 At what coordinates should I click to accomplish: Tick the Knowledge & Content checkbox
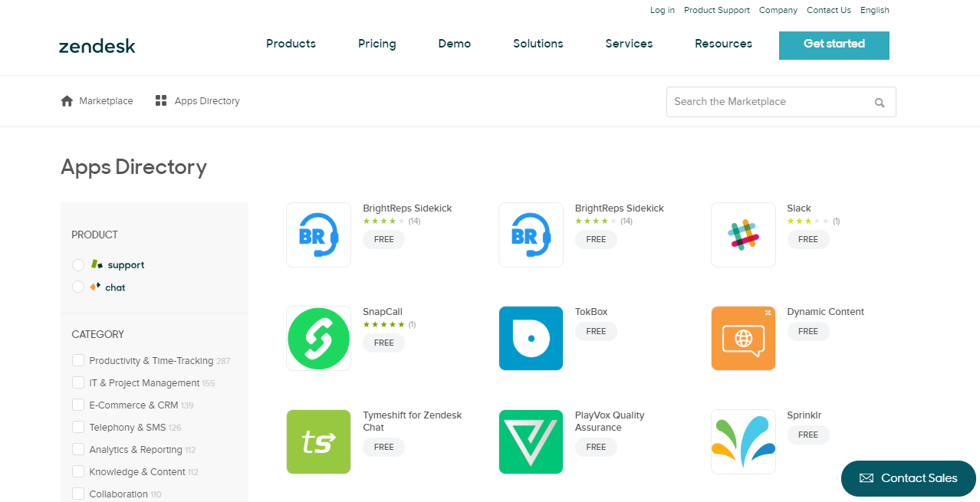click(78, 471)
